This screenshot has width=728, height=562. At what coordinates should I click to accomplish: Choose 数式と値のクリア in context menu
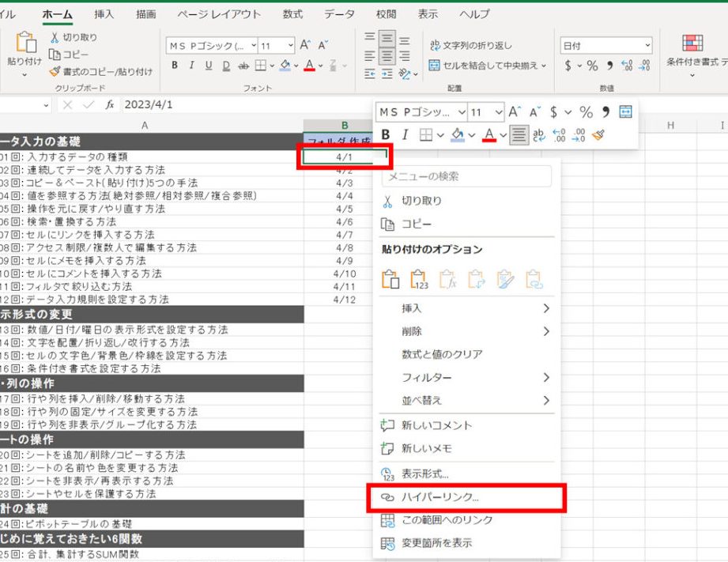[x=466, y=354]
